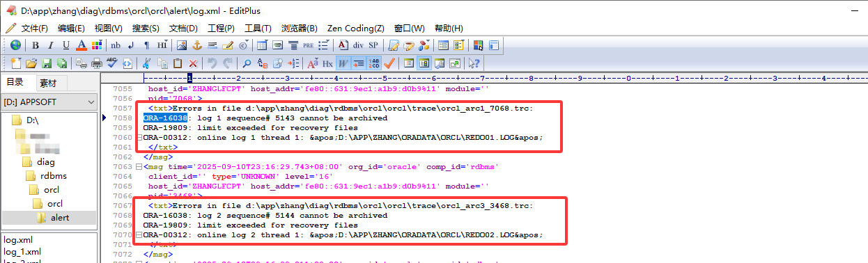Open 编辑(E) menu
Image resolution: width=868 pixels, height=263 pixels.
tap(71, 29)
